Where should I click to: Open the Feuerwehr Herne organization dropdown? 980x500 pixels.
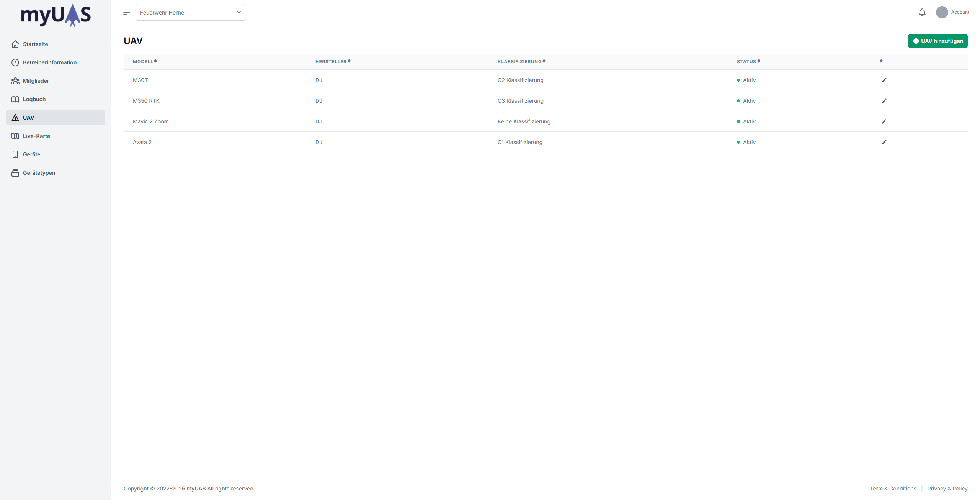(191, 12)
